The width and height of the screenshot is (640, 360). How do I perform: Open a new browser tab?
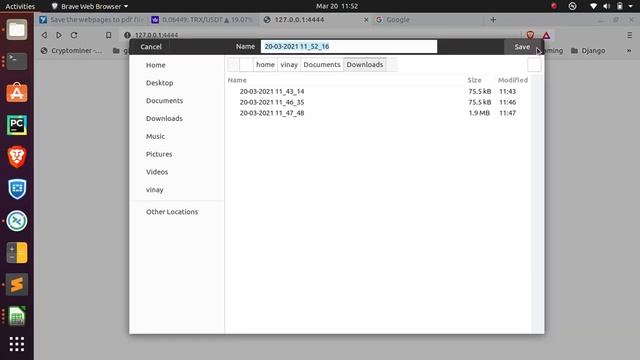(493, 20)
